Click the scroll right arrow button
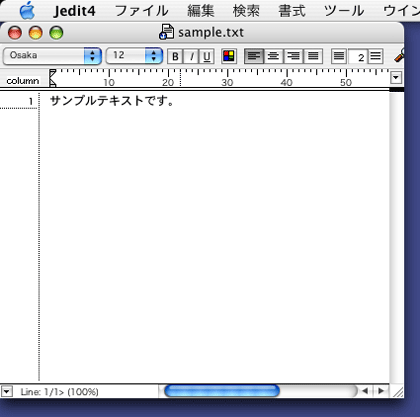Image resolution: width=420 pixels, height=417 pixels. click(381, 391)
